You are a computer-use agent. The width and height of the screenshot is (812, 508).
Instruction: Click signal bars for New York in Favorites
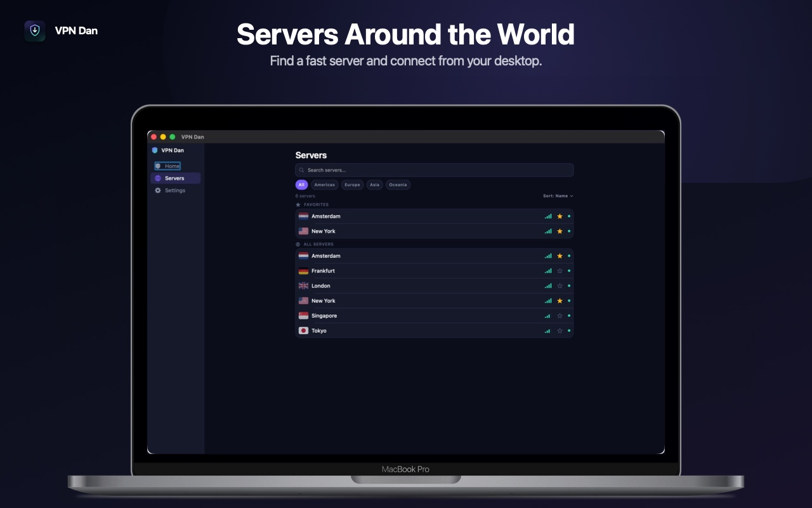click(x=548, y=231)
